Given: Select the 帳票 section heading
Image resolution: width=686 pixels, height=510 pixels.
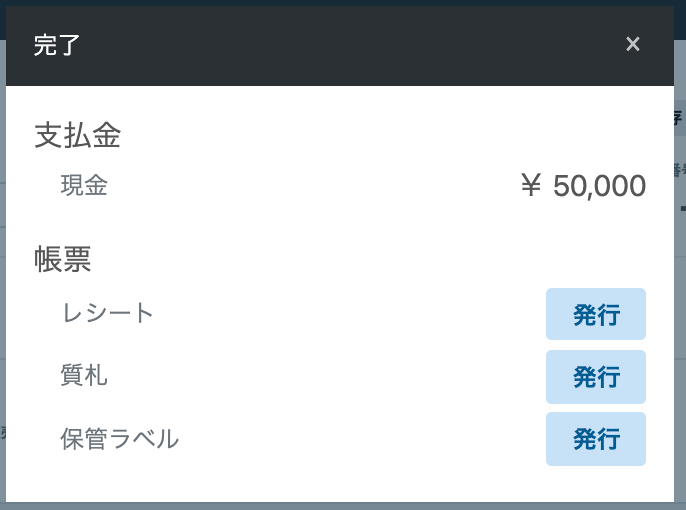Looking at the screenshot, I should click(x=63, y=260).
